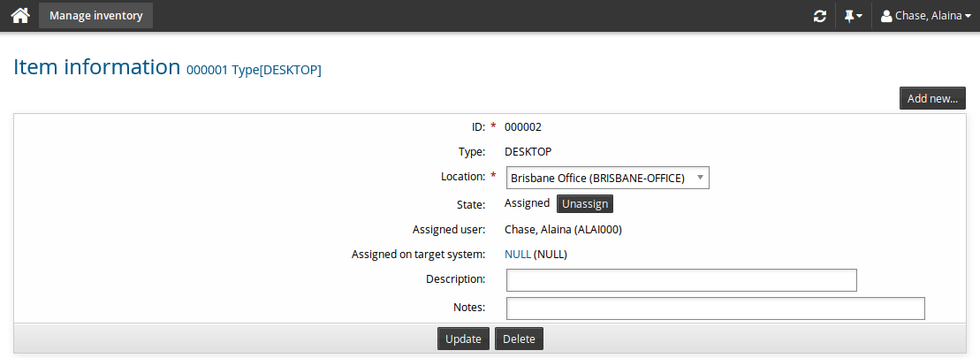Image resolution: width=980 pixels, height=358 pixels.
Task: Expand the caret beside the pushpin
Action: 860,17
